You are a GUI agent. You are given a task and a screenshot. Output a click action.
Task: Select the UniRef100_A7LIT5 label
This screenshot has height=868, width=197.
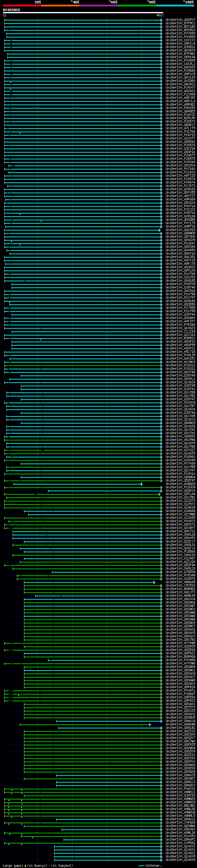pos(180,128)
